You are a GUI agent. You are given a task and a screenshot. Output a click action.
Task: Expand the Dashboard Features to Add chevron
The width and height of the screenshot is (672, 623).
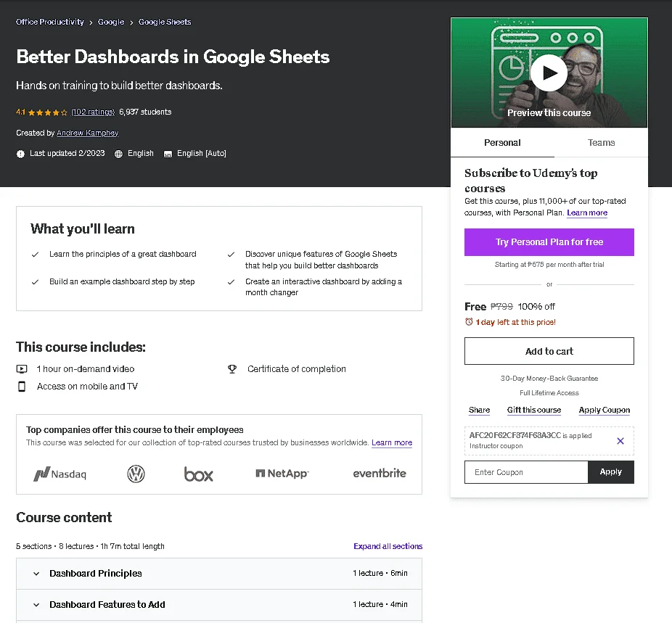coord(36,605)
